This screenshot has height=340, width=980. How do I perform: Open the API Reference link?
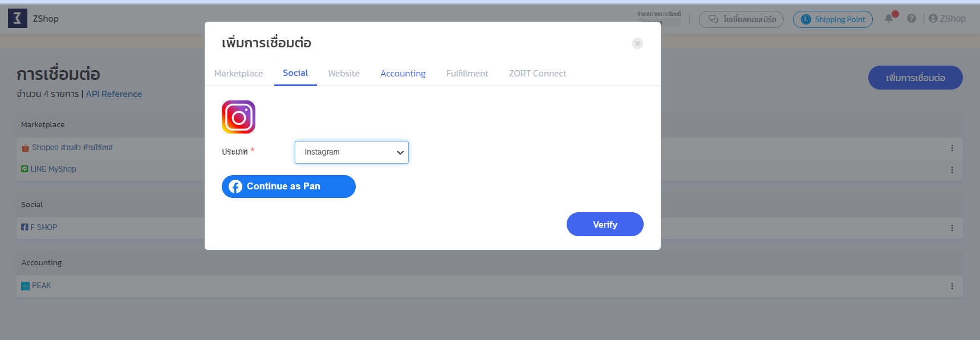(x=113, y=94)
